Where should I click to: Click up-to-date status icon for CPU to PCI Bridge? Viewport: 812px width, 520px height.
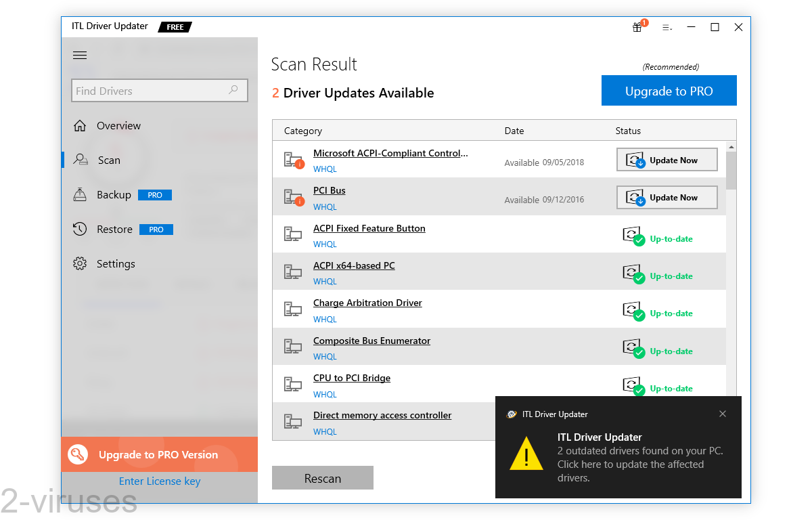click(633, 386)
